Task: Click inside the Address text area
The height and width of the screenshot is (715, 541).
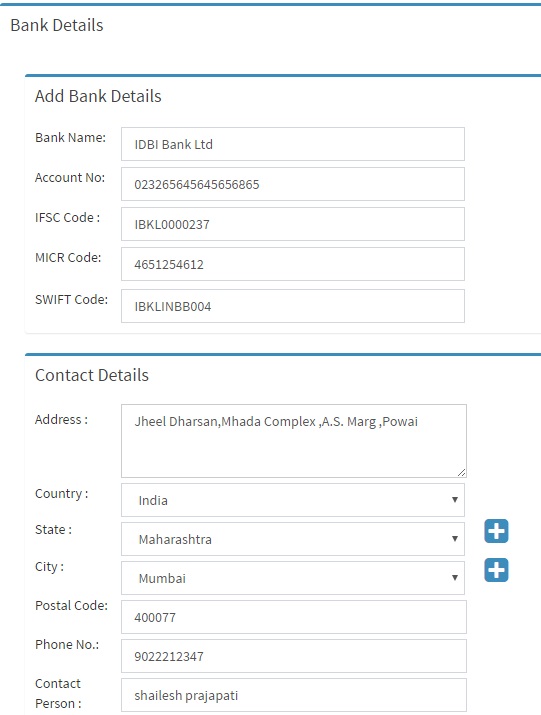Action: 294,441
